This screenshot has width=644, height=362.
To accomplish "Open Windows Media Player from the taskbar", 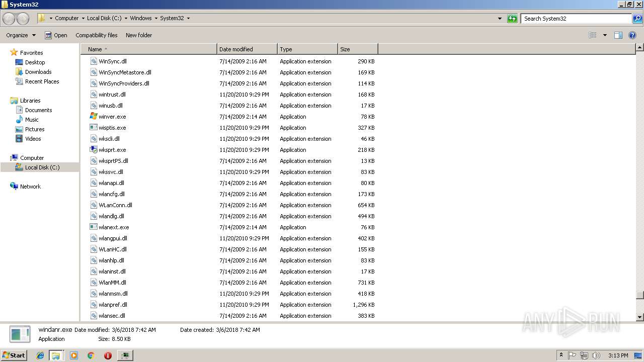I will [x=74, y=355].
